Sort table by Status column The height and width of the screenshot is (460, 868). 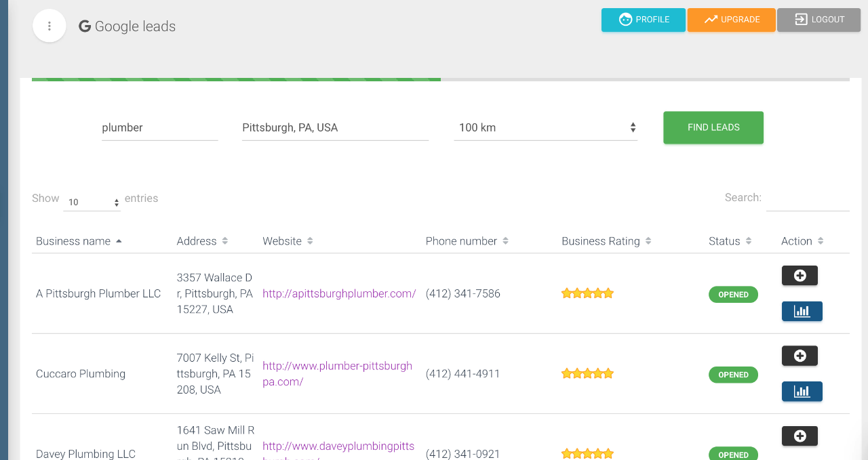point(730,241)
